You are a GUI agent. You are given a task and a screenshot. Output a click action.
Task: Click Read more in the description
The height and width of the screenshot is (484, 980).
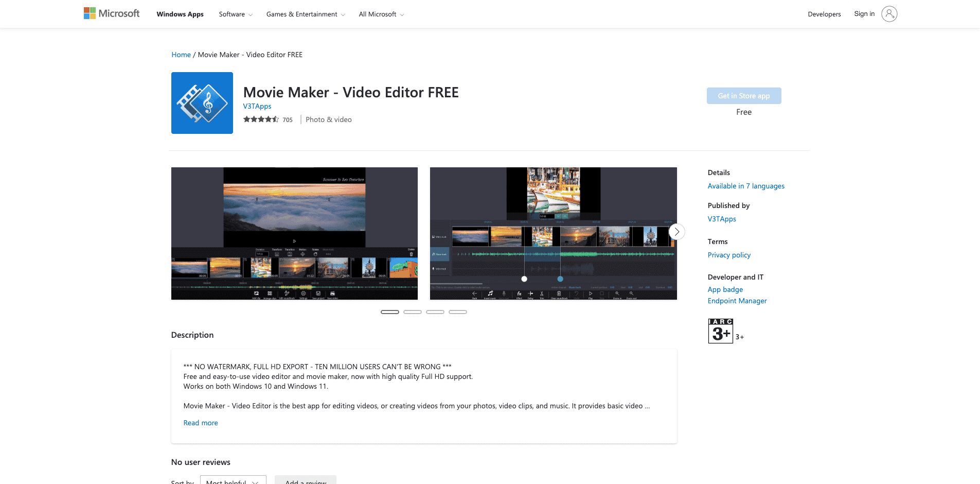[201, 423]
